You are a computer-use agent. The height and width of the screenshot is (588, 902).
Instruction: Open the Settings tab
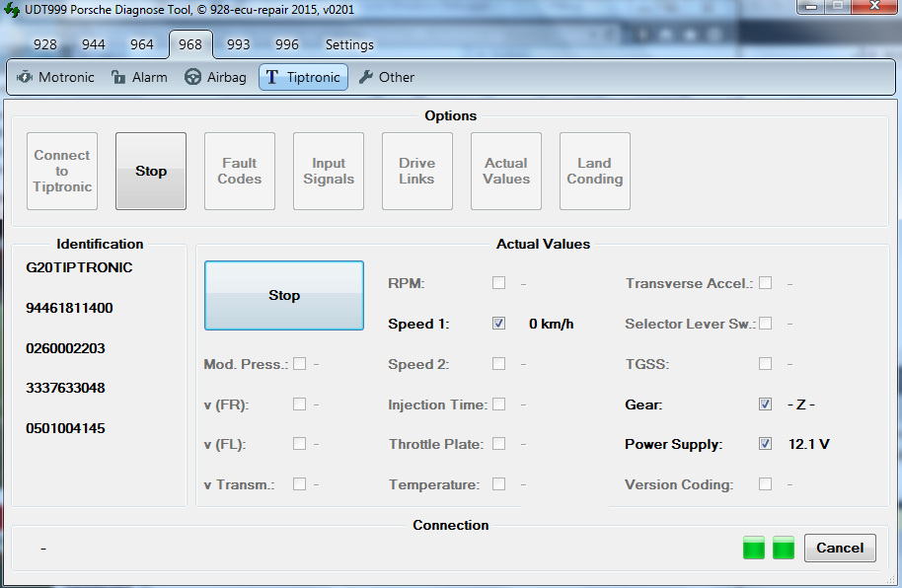[x=349, y=44]
